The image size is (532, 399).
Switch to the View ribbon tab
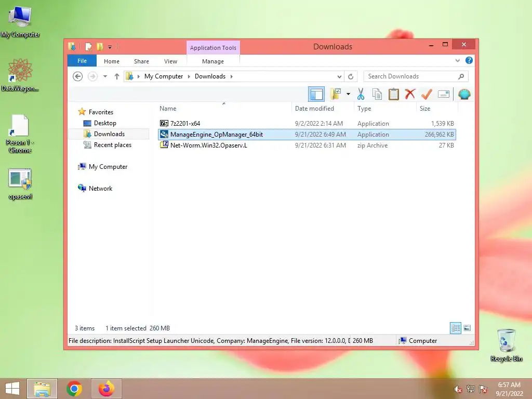[x=170, y=61]
